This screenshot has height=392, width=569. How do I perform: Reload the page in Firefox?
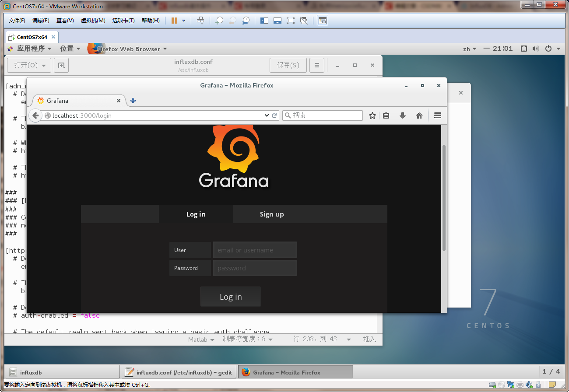point(274,115)
